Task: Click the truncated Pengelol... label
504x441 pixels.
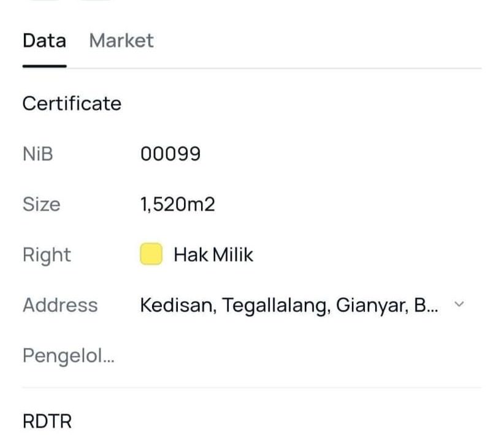Action: [69, 355]
